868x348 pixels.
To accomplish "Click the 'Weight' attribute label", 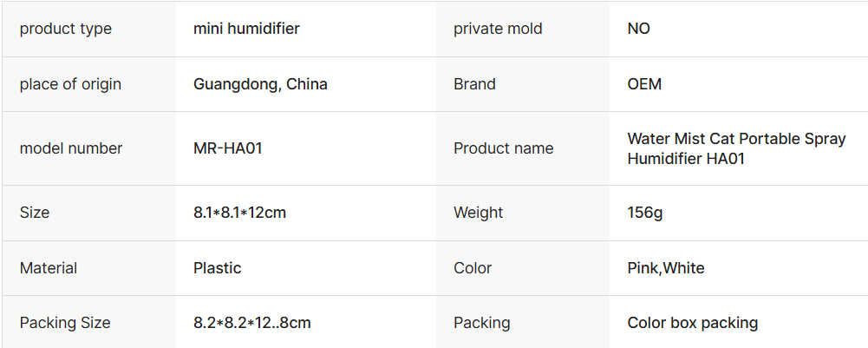I will [478, 213].
